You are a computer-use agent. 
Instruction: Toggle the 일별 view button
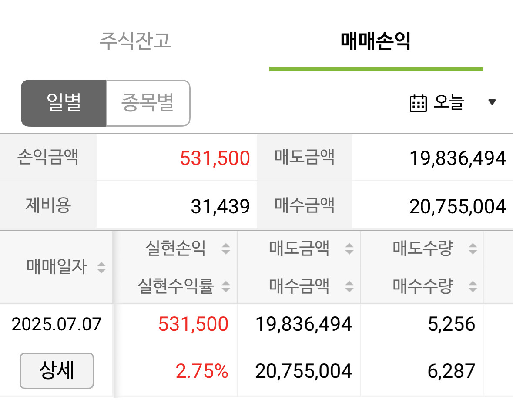(64, 103)
